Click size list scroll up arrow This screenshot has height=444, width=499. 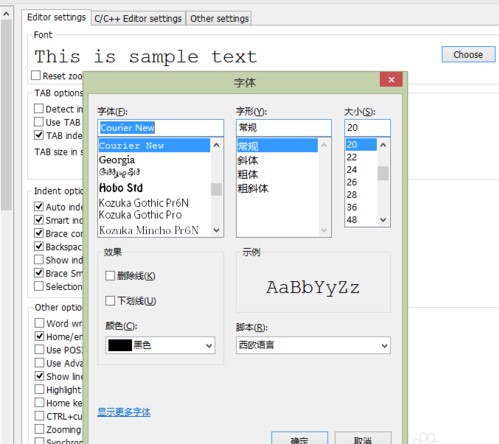(x=383, y=145)
